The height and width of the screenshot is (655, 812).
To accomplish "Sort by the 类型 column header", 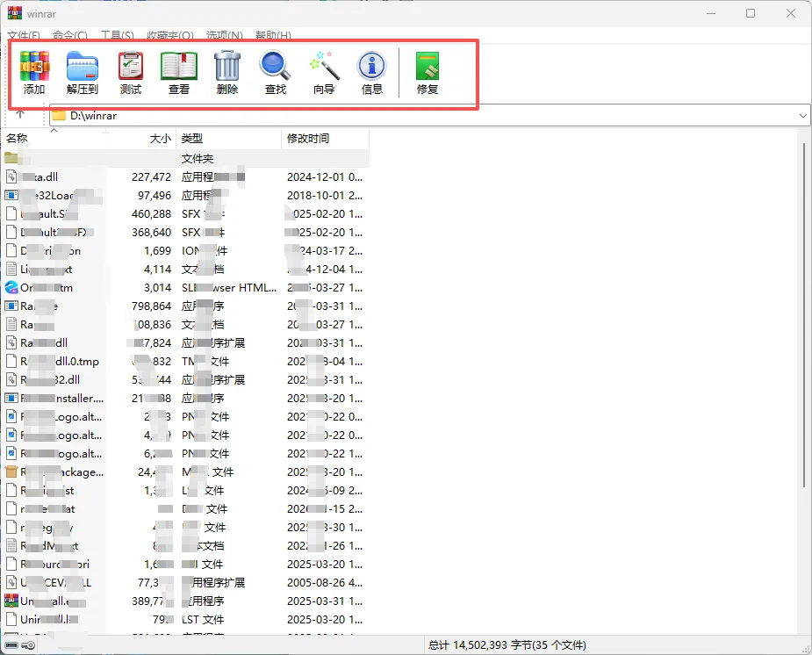I will (229, 138).
